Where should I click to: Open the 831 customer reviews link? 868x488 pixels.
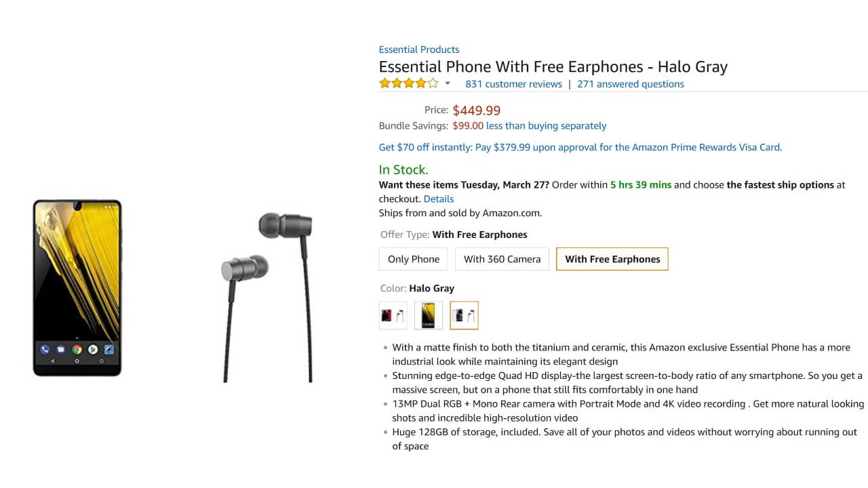tap(513, 84)
